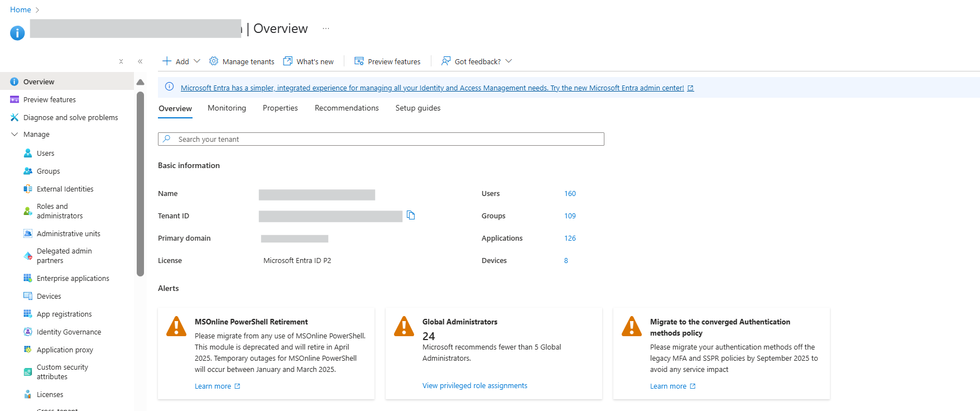
Task: Click the Manage tenants gear icon
Action: pyautogui.click(x=214, y=61)
